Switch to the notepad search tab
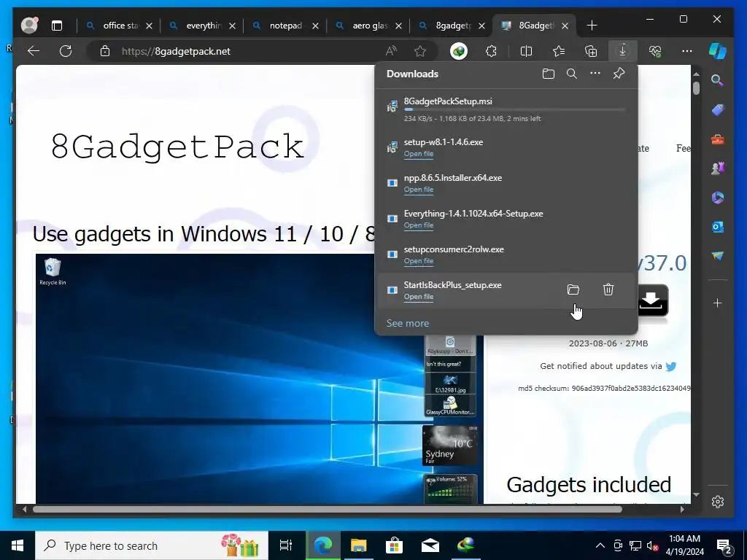The image size is (747, 560). 286,26
